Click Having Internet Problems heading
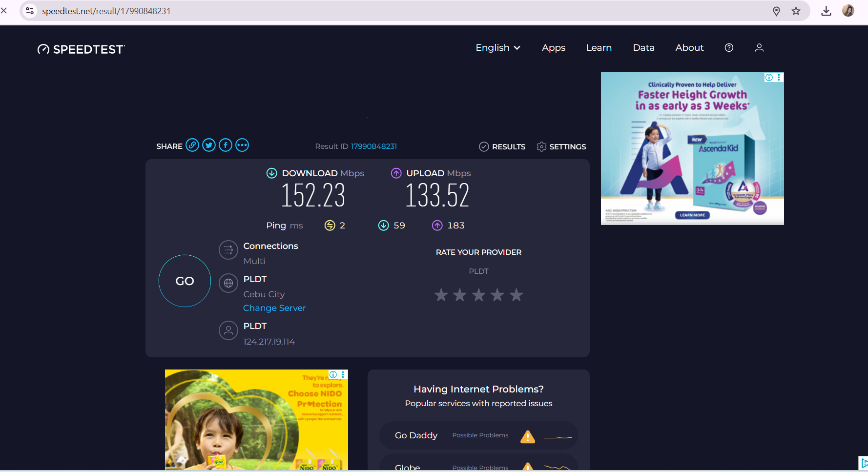 click(478, 389)
